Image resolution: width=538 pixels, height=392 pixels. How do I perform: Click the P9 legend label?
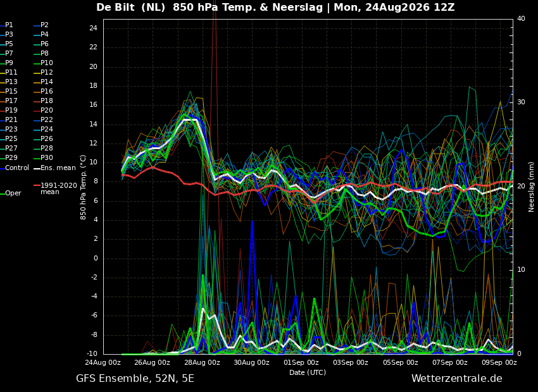(x=9, y=63)
